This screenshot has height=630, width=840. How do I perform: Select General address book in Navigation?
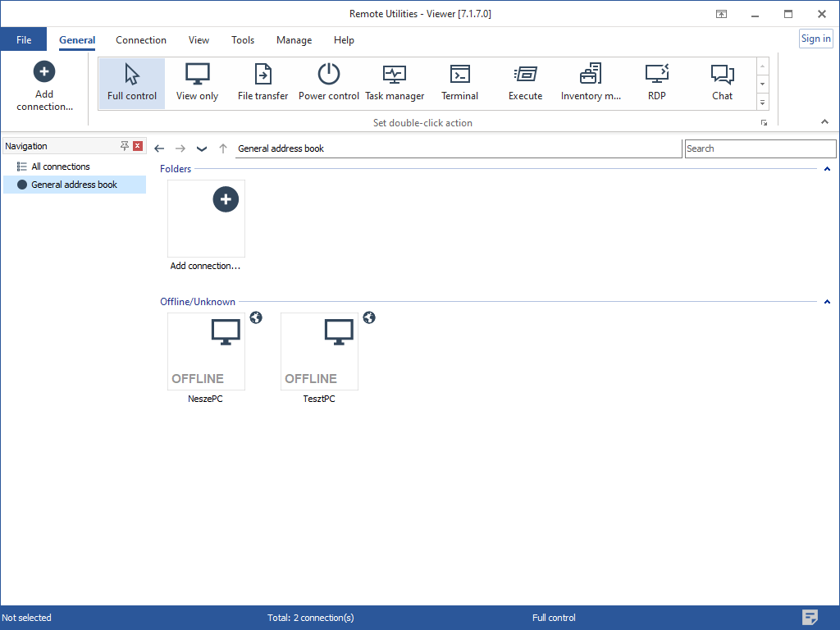click(75, 185)
